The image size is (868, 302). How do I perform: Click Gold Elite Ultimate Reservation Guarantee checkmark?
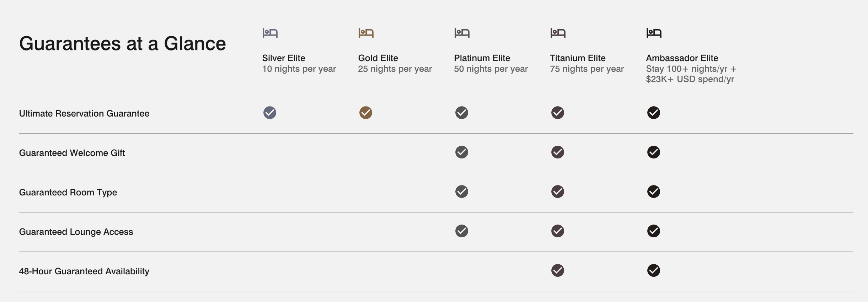[366, 113]
